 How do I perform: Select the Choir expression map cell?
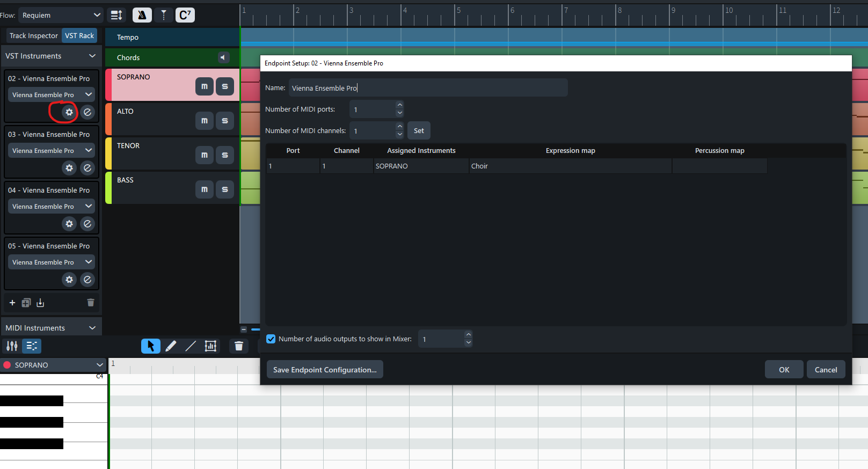[x=570, y=166]
